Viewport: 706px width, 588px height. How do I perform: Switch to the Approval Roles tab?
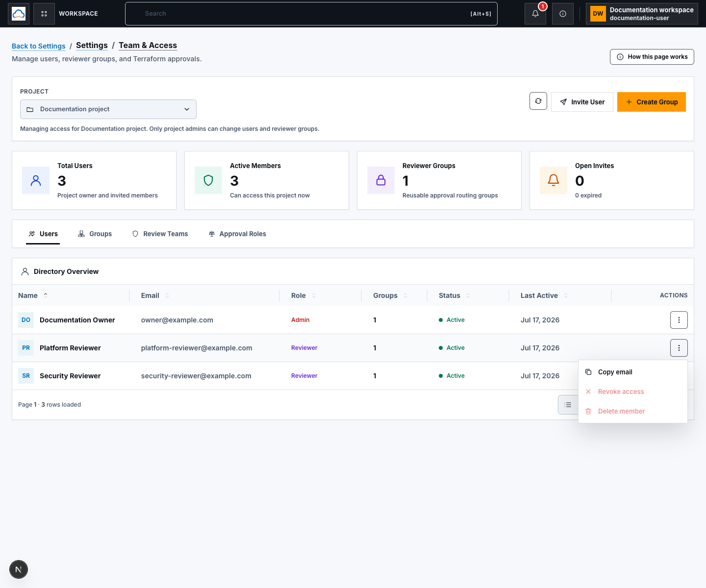pyautogui.click(x=237, y=234)
